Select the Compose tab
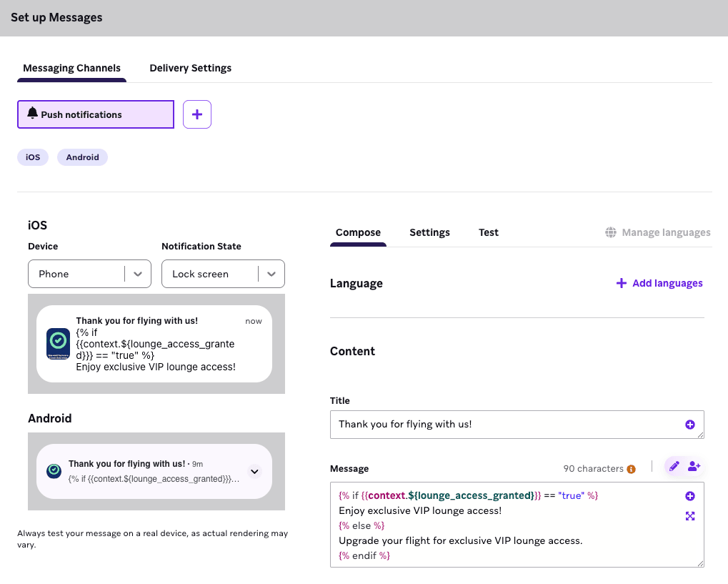This screenshot has height=584, width=728. [x=358, y=232]
